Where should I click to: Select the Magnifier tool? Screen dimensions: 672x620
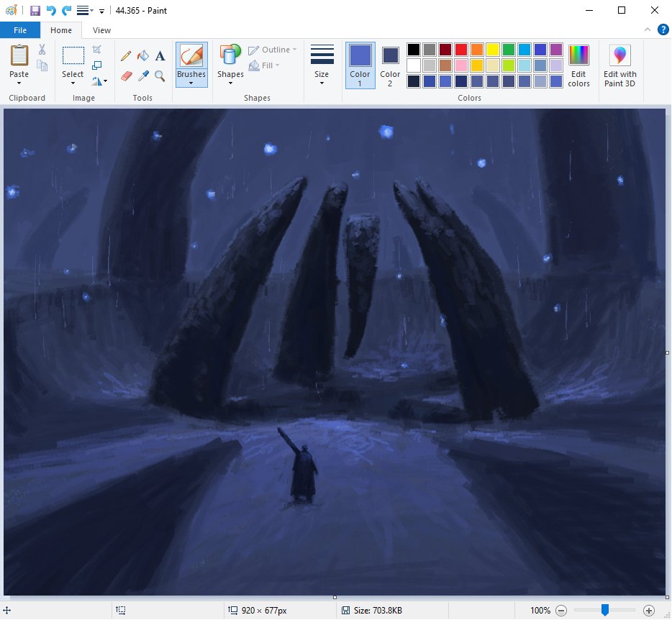(160, 76)
